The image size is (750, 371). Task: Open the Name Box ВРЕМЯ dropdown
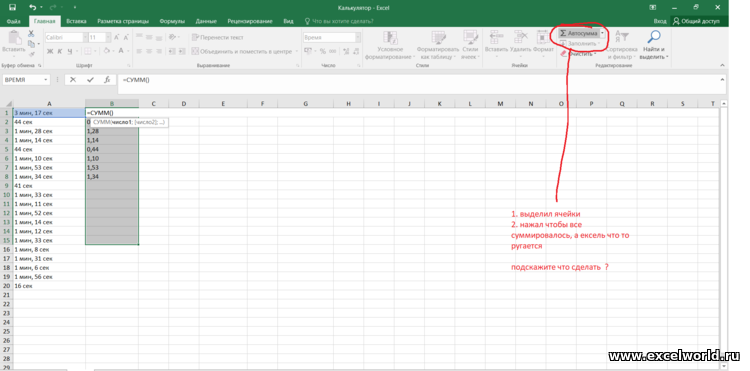click(46, 80)
